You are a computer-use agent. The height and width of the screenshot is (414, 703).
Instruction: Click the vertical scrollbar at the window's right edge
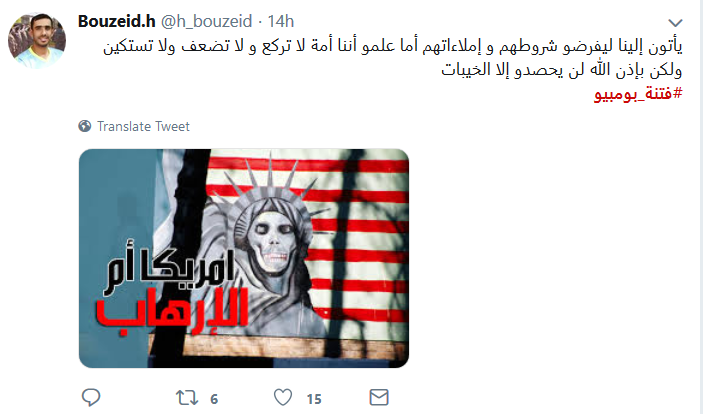[700, 207]
